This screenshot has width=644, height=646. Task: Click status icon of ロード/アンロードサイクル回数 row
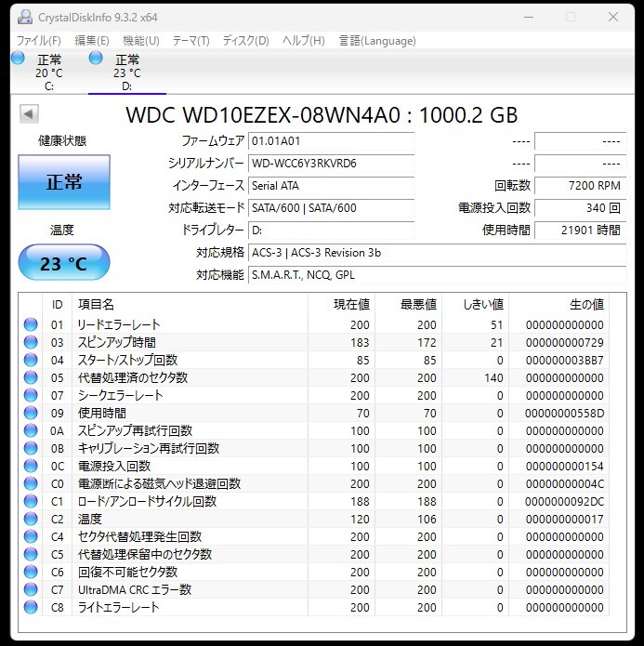31,501
